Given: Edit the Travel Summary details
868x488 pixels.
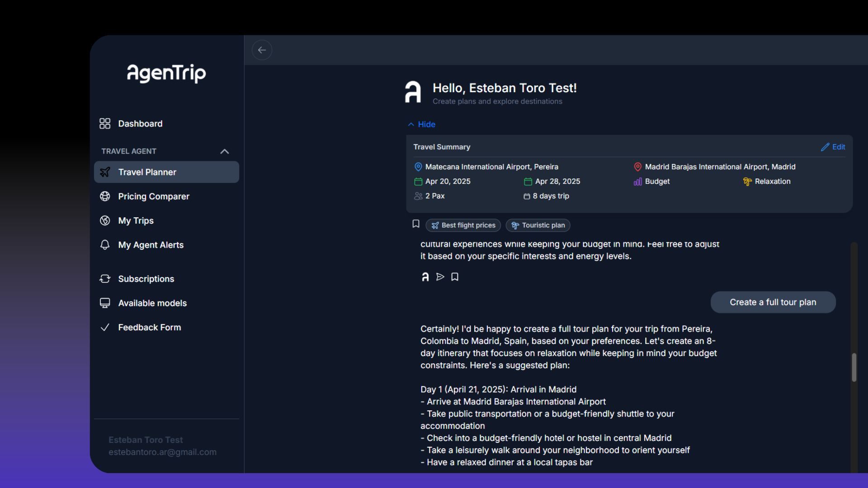Looking at the screenshot, I should 833,147.
